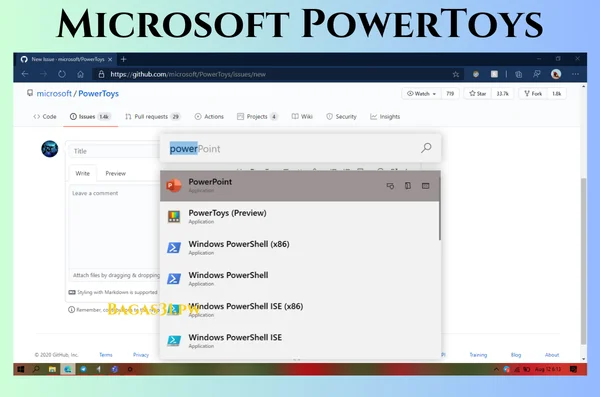The width and height of the screenshot is (600, 397).
Task: Open PowerPoint path in console icon
Action: pyautogui.click(x=426, y=186)
